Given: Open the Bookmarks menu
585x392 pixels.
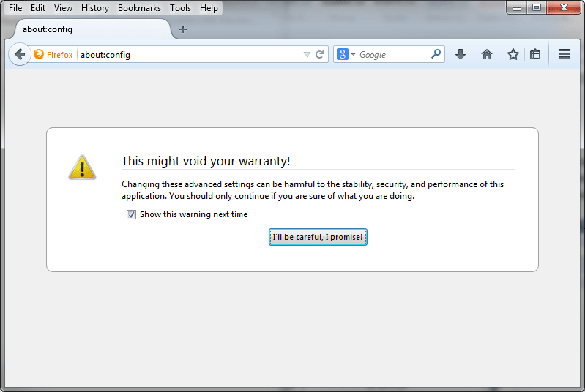Looking at the screenshot, I should tap(139, 8).
